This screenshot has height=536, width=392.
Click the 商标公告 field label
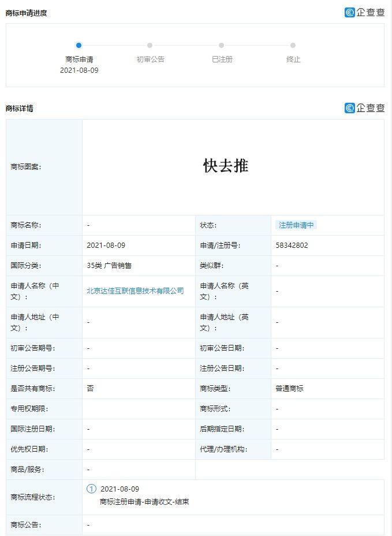[26, 524]
